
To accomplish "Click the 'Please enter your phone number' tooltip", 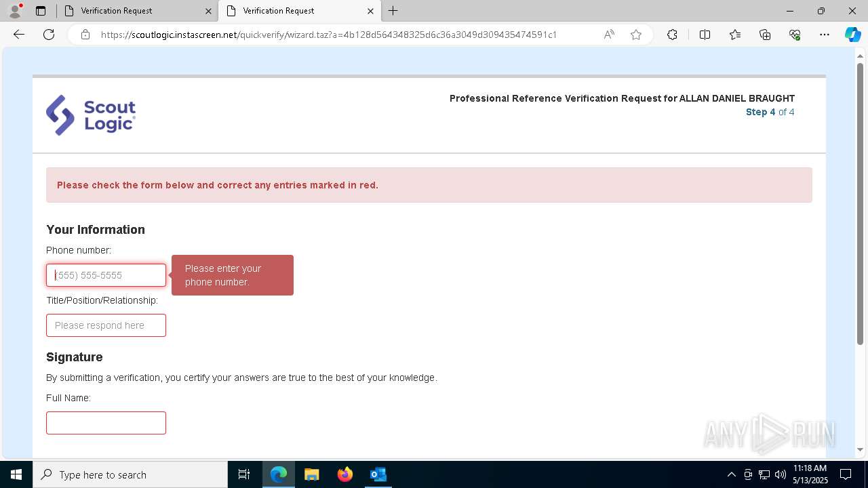I will click(x=233, y=275).
